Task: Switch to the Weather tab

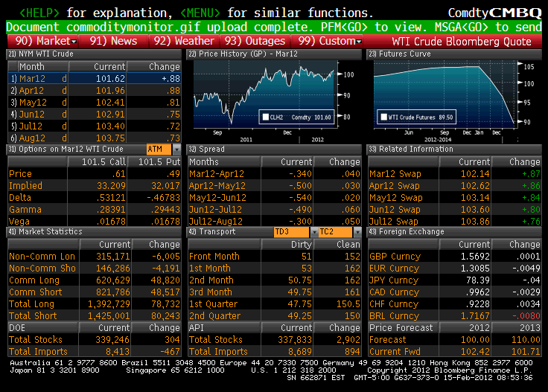Action: coord(183,41)
